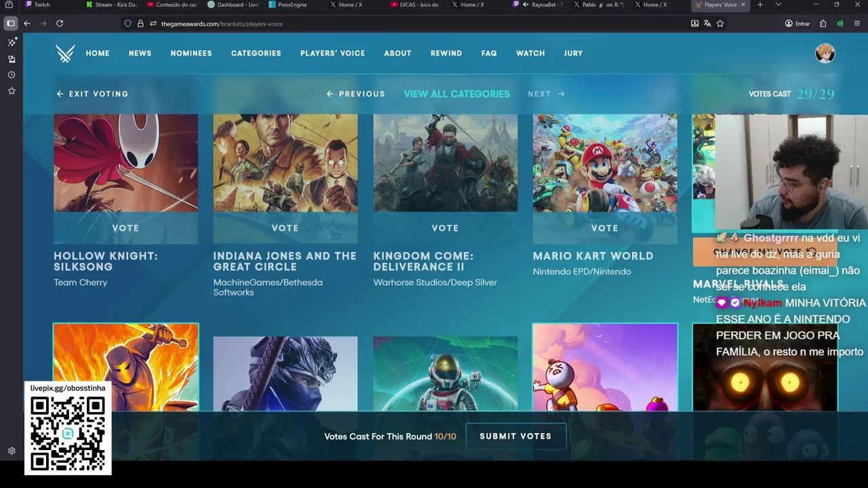Open the FAQ nav item
Image resolution: width=868 pixels, height=488 pixels.
click(489, 54)
